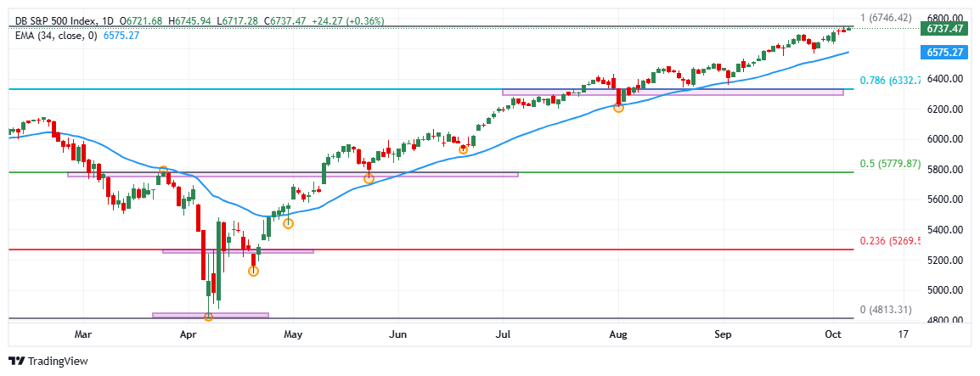Image resolution: width=980 pixels, height=376 pixels.
Task: Select the orange circle below the 0.236 line
Action: (x=253, y=271)
